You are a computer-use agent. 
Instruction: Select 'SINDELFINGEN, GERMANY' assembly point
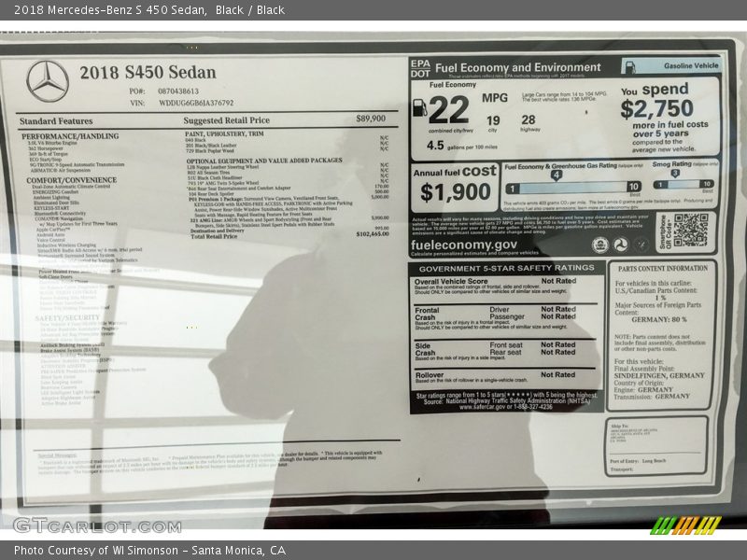[659, 376]
